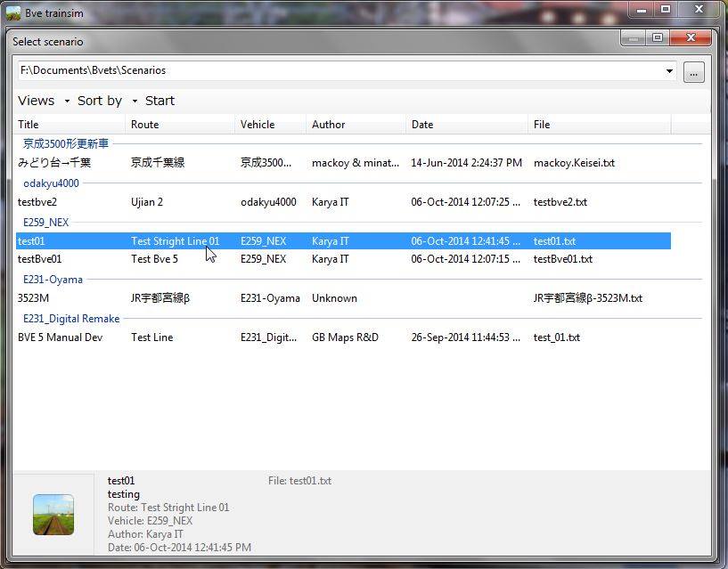Select the E231_Digital Remake group header

pyautogui.click(x=71, y=319)
